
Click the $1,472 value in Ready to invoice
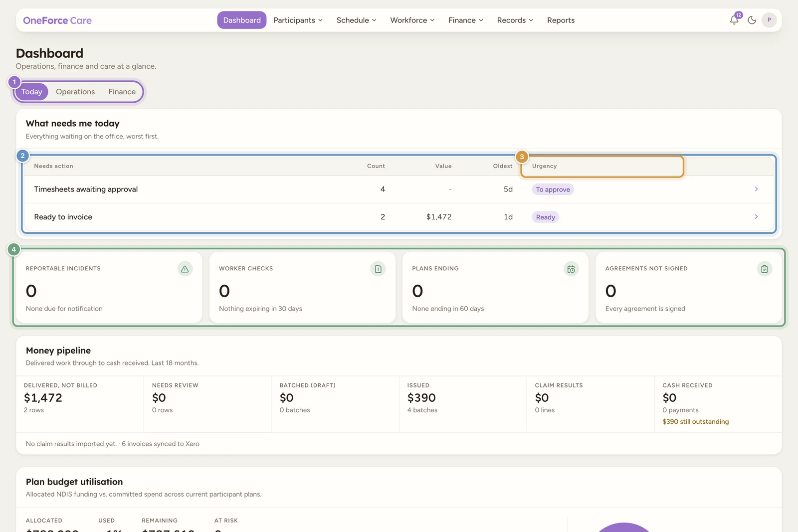click(439, 217)
